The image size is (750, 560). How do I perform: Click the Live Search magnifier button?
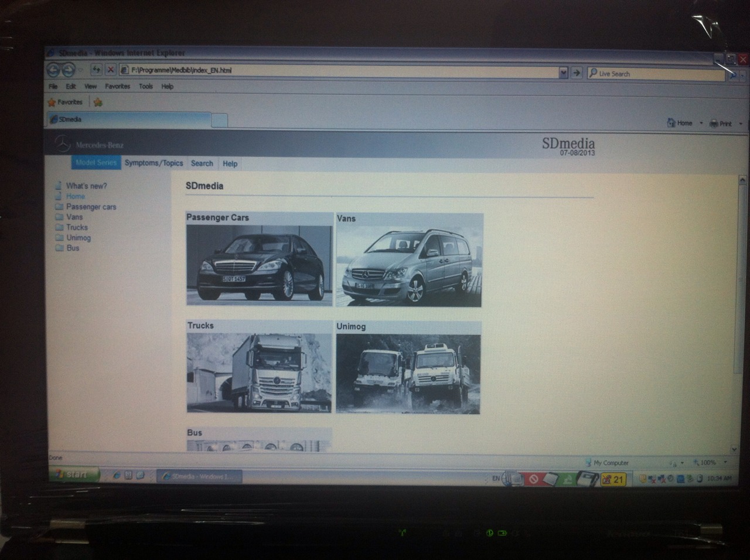click(732, 74)
